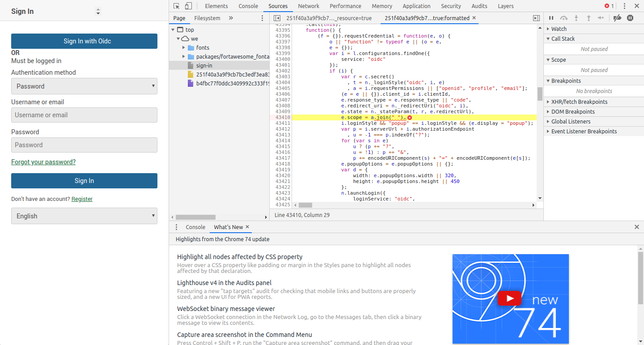The height and width of the screenshot is (345, 644).
Task: Expand the fonts folder
Action: [183, 47]
